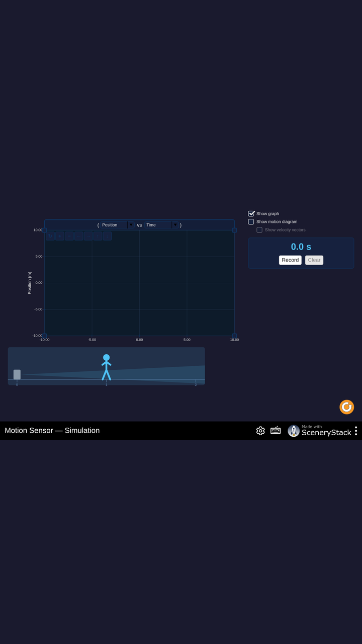Click the gray motion sensor box

(x=17, y=374)
